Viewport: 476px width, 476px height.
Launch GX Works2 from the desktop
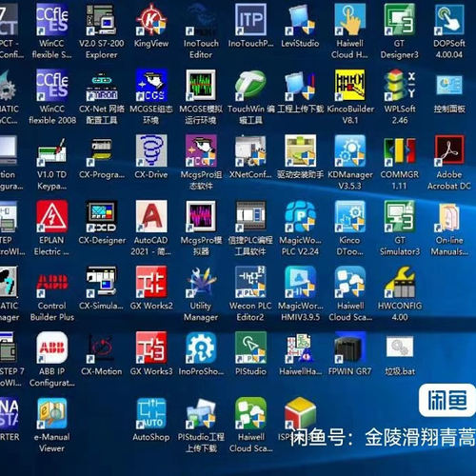[151, 282]
